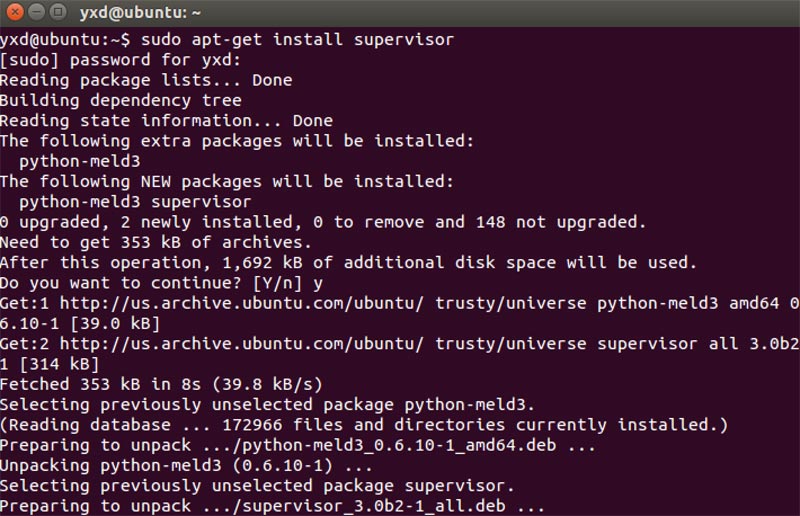Screen dimensions: 800x516
Task: Close the yxd@ubuntu terminal window
Action: tap(15, 11)
